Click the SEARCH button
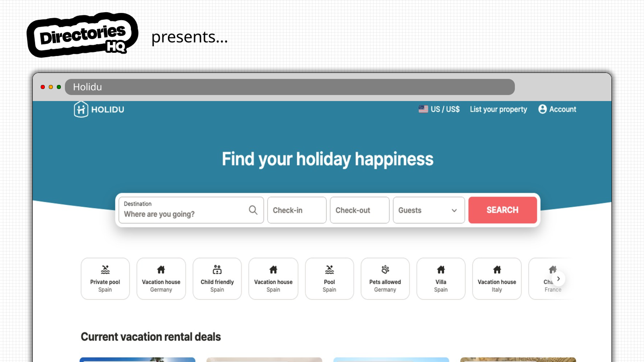This screenshot has height=362, width=644. click(502, 210)
